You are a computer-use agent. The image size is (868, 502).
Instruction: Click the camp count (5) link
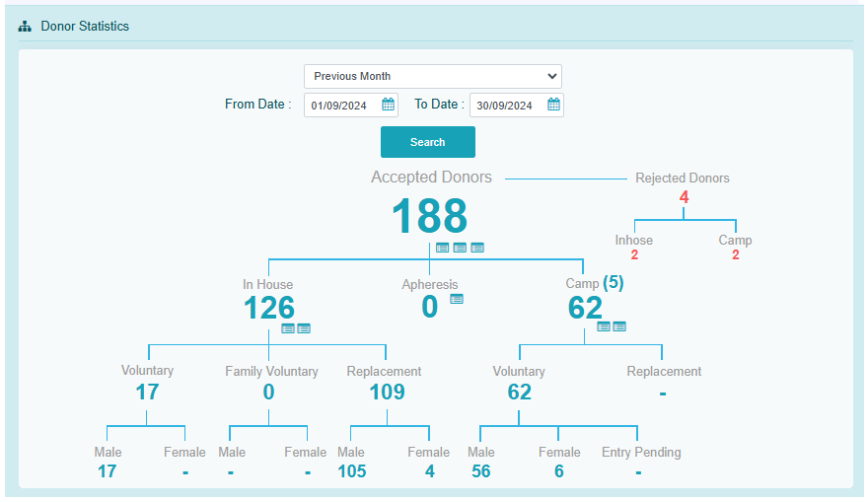(613, 282)
